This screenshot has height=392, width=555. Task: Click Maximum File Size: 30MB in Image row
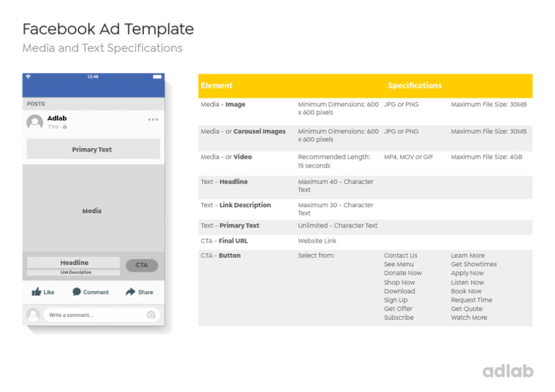(489, 104)
